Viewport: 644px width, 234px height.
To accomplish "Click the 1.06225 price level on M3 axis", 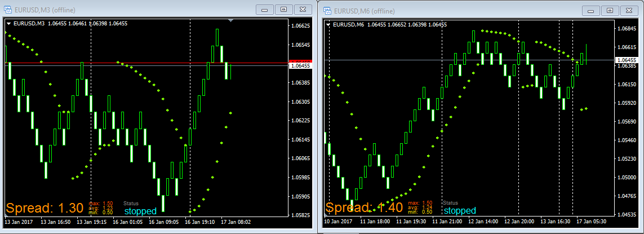I will click(x=302, y=121).
